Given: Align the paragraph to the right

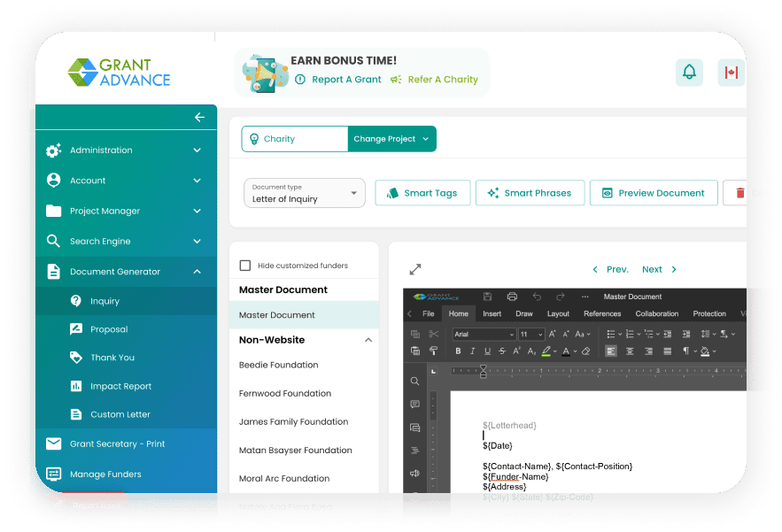Looking at the screenshot, I should point(648,351).
